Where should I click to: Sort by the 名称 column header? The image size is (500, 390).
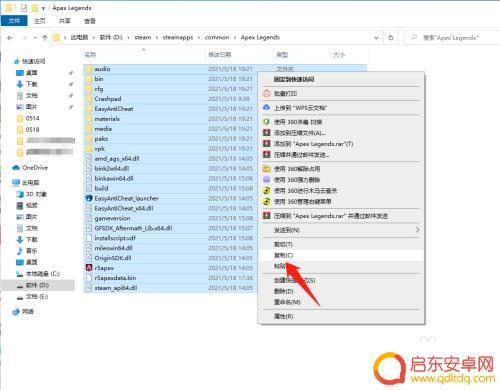tap(90, 55)
